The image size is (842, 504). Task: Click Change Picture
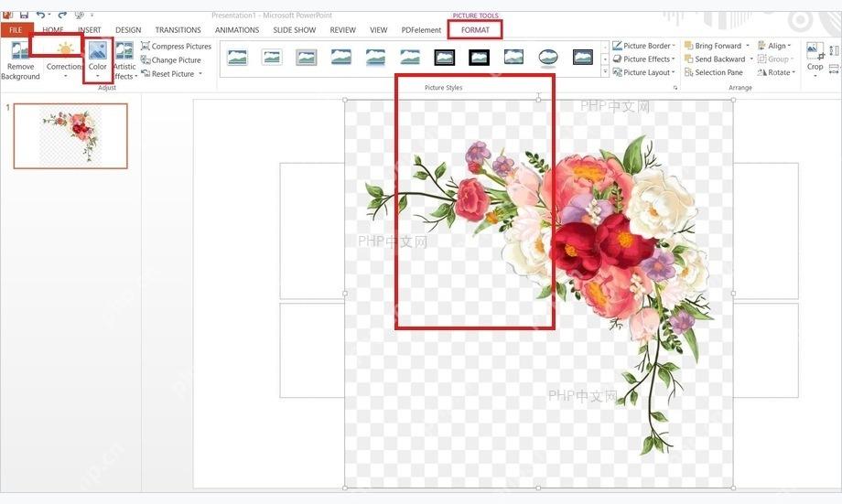171,60
